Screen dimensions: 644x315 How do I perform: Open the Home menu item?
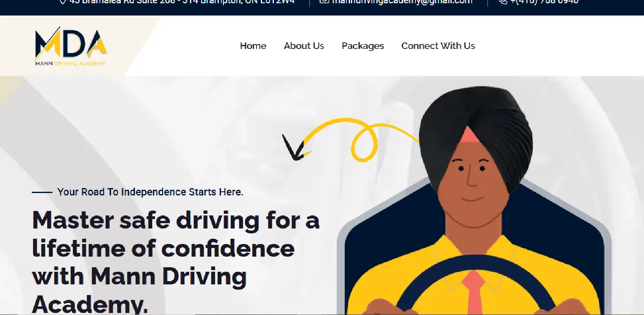[253, 46]
